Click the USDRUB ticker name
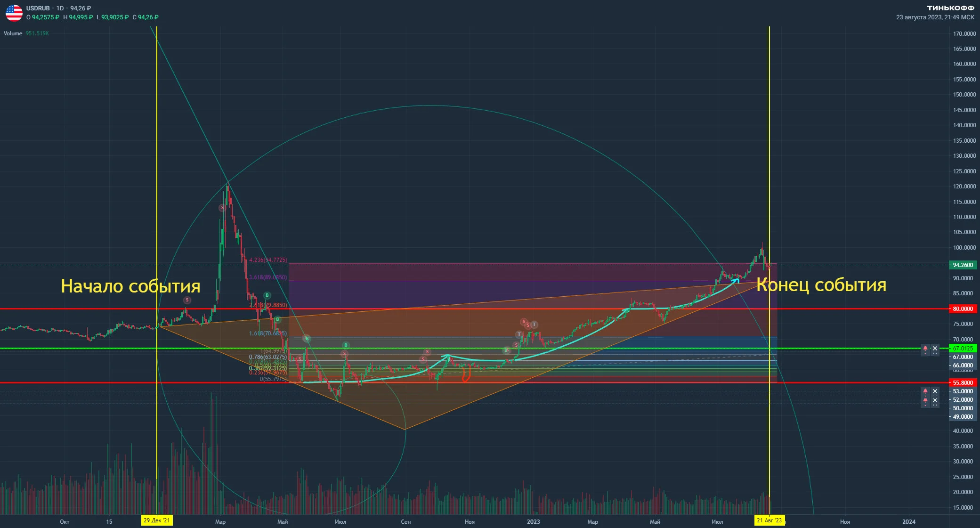Image resolution: width=980 pixels, height=528 pixels. pos(38,8)
